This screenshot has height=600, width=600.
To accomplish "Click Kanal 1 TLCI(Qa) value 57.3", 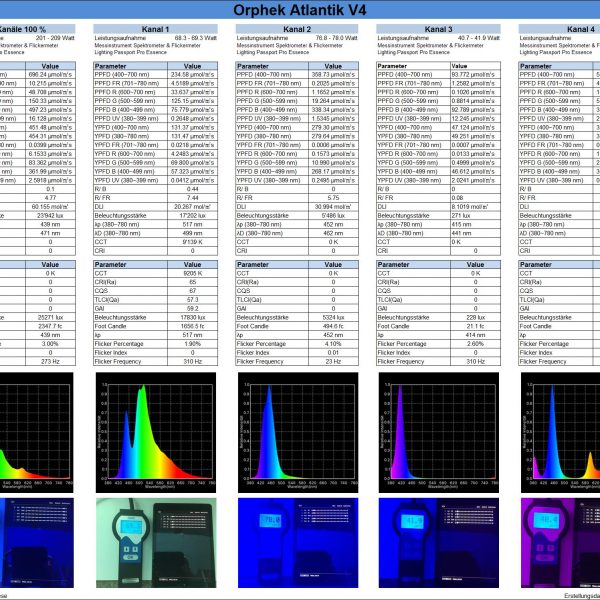I will coord(192,300).
